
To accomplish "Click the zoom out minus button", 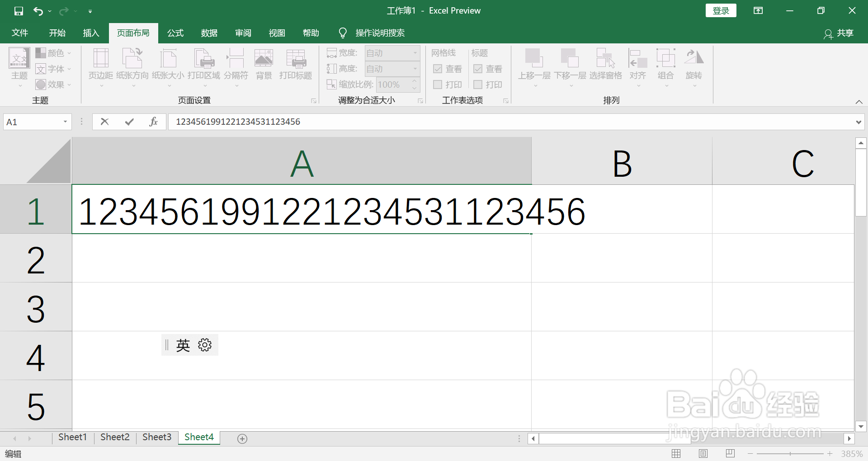I will [x=750, y=453].
